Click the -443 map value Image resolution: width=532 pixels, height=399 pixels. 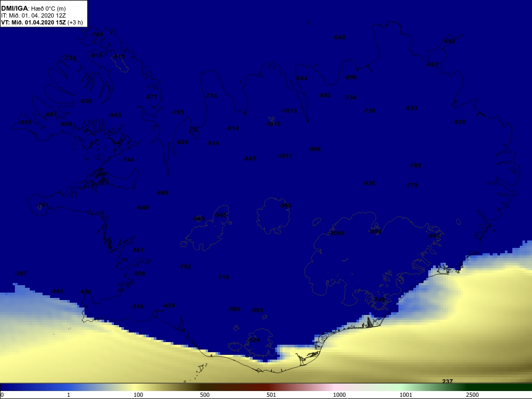point(57,291)
